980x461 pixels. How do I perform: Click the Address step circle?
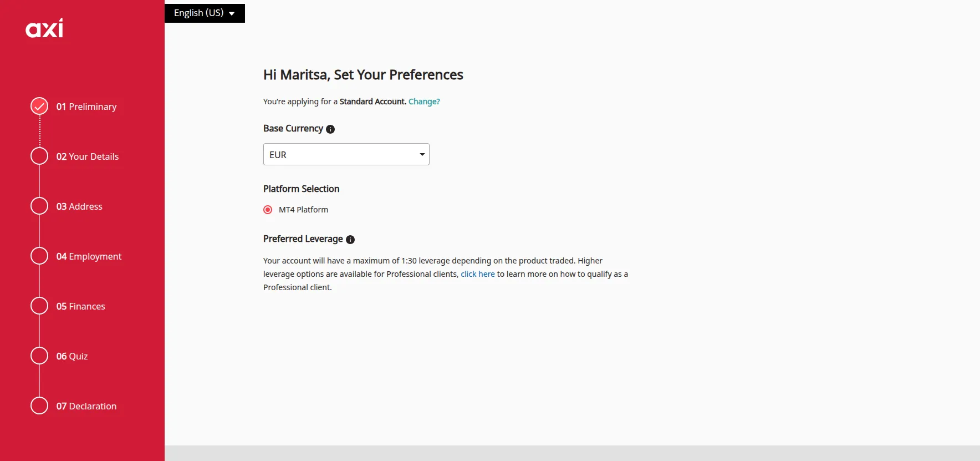point(39,206)
